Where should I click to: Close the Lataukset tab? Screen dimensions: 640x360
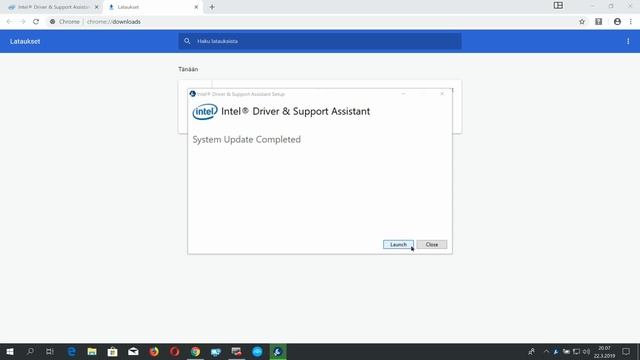click(x=196, y=7)
